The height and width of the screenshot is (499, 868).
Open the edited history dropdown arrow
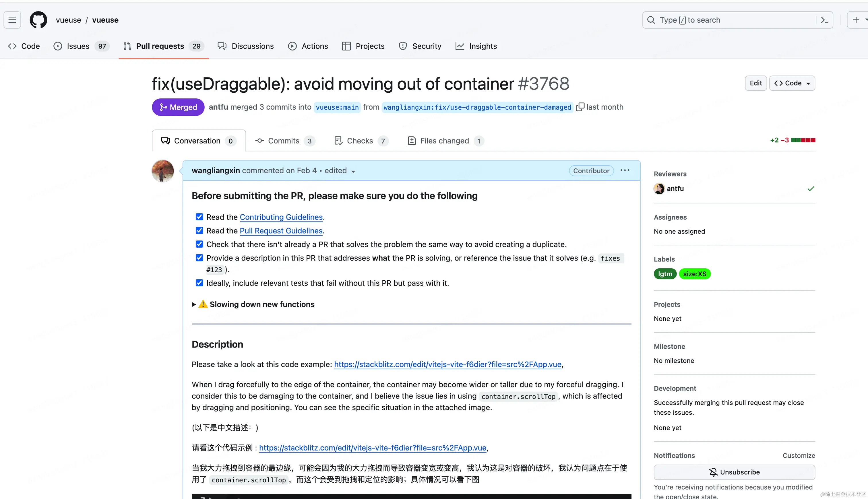coord(353,171)
